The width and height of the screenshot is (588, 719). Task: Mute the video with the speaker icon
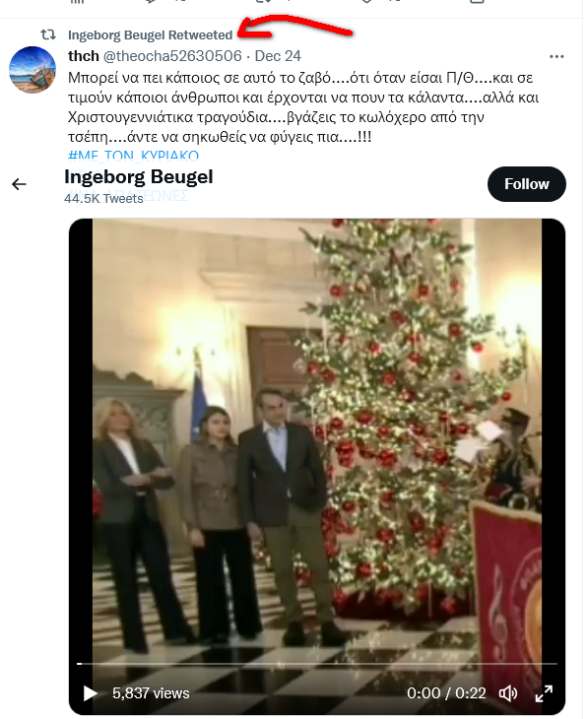point(508,693)
